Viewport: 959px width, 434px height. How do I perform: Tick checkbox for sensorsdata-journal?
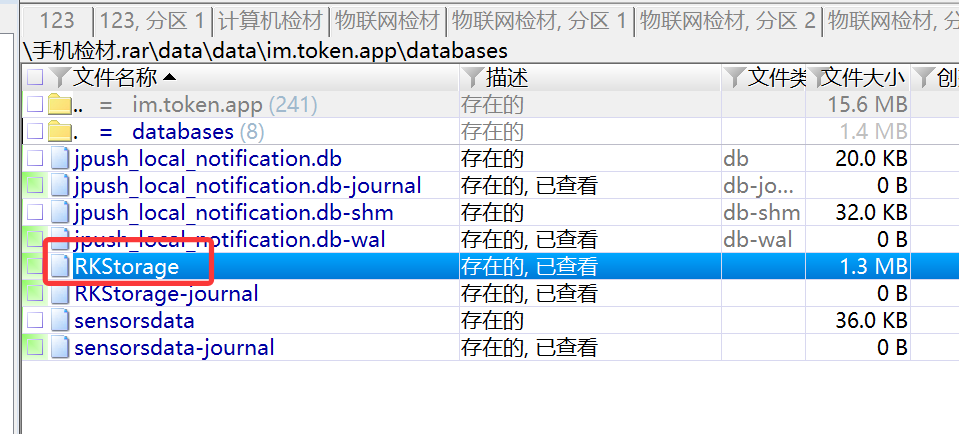[35, 347]
